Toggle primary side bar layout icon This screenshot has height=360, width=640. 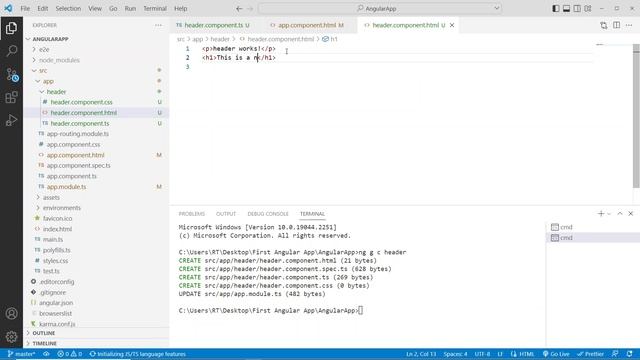(556, 9)
